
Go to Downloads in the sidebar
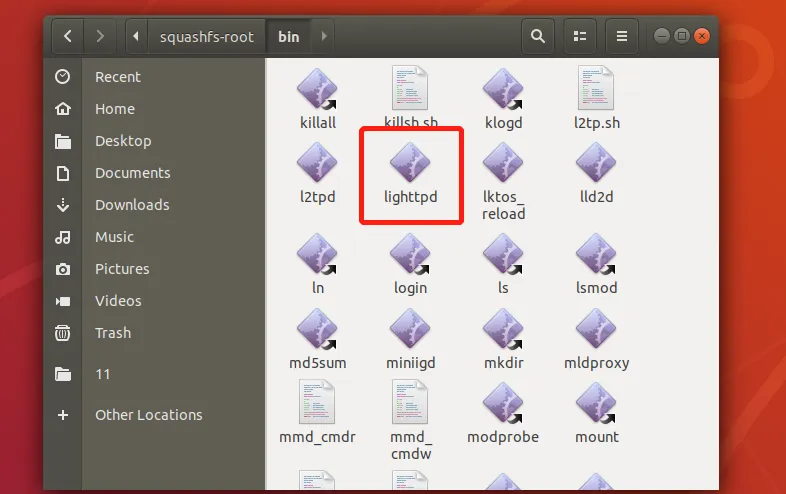132,205
